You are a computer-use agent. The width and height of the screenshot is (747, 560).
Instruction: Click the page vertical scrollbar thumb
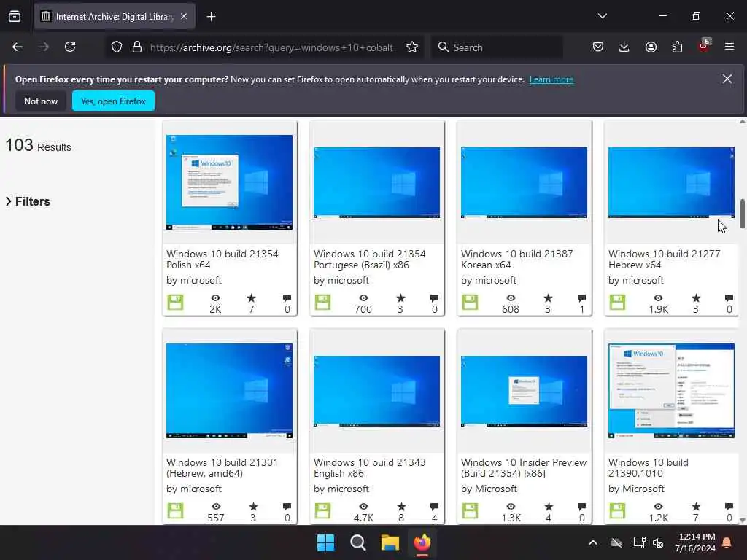[742, 214]
